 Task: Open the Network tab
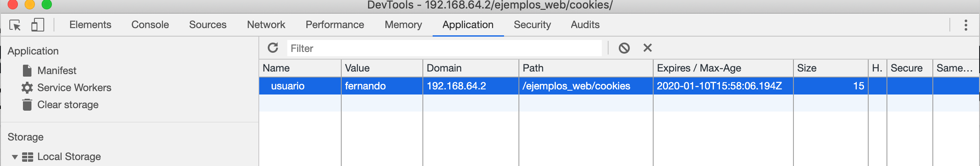[266, 25]
